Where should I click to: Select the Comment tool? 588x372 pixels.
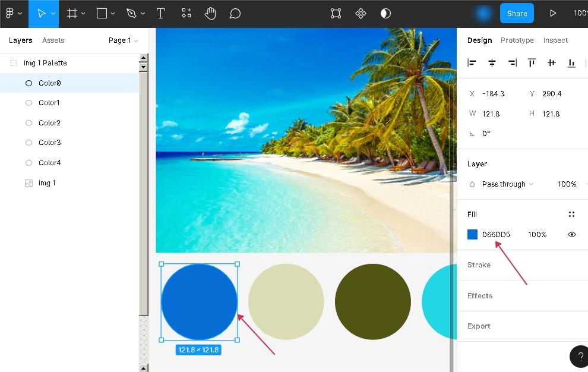coord(235,14)
